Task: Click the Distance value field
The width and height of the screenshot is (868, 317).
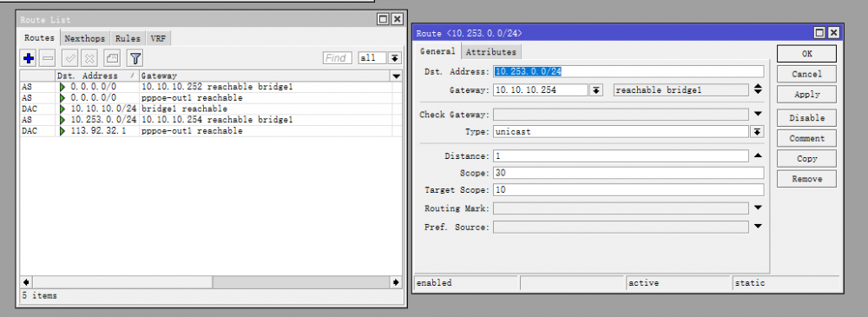Action: coord(621,156)
